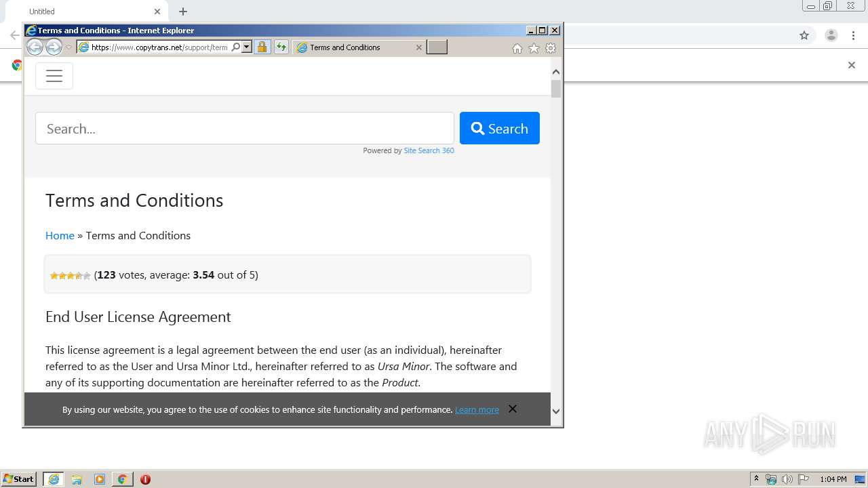
Task: Close the Terms and Conditions tab
Action: (x=418, y=47)
